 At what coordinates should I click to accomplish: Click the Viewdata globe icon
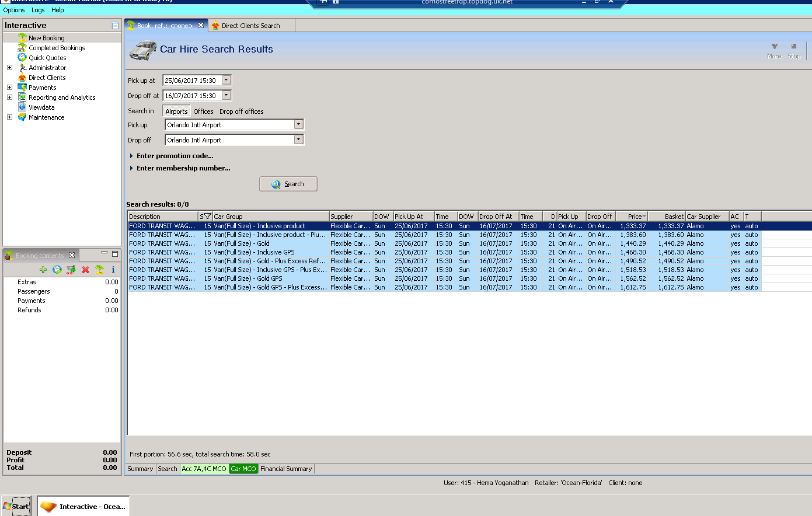point(22,107)
